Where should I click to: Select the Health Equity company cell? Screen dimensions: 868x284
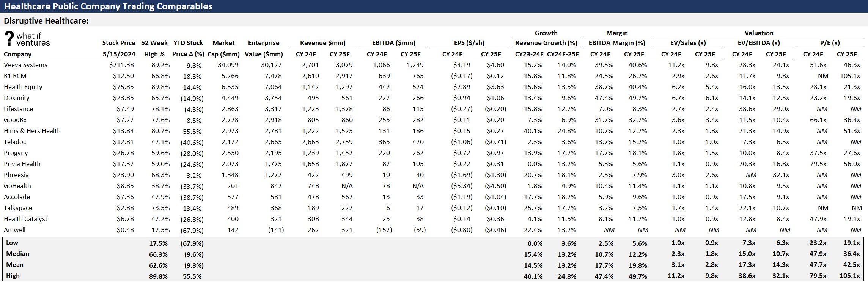pos(23,87)
